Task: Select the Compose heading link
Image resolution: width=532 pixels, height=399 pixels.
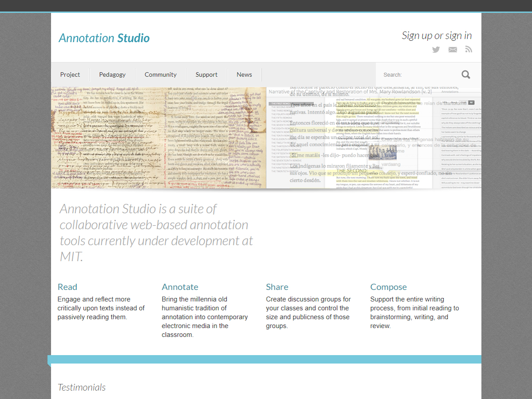Action: tap(388, 287)
